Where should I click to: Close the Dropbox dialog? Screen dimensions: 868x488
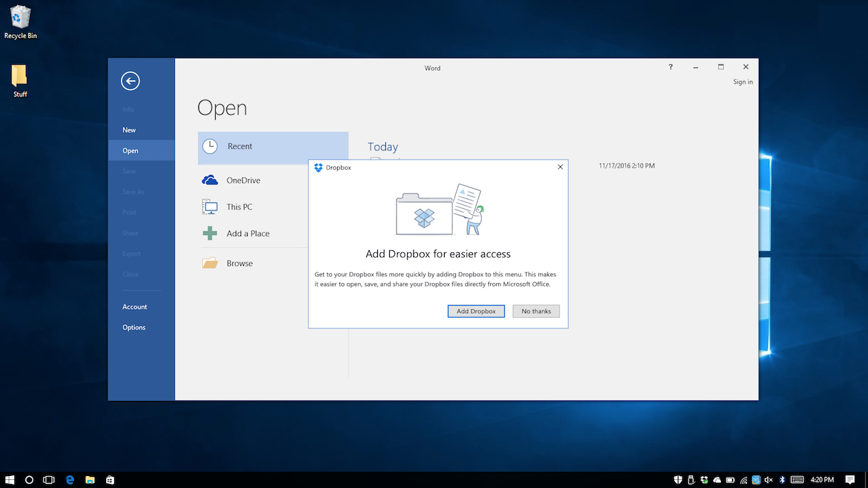click(x=560, y=167)
